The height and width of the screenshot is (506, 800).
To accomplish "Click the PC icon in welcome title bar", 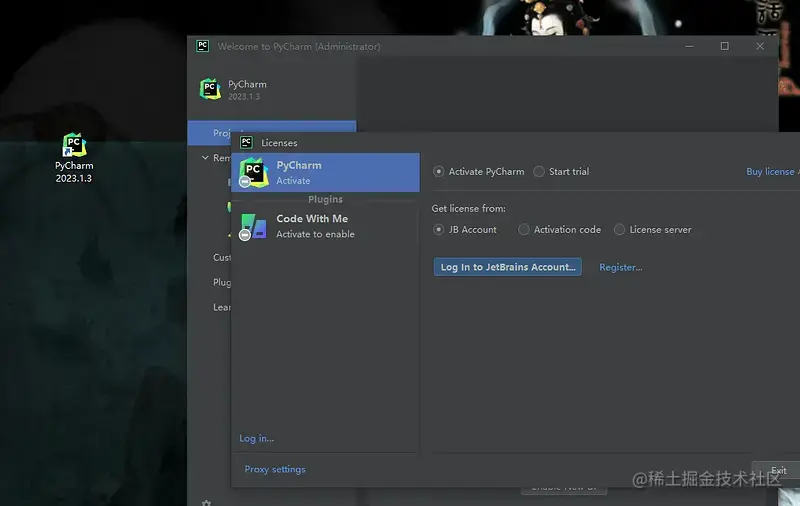I will pos(203,46).
